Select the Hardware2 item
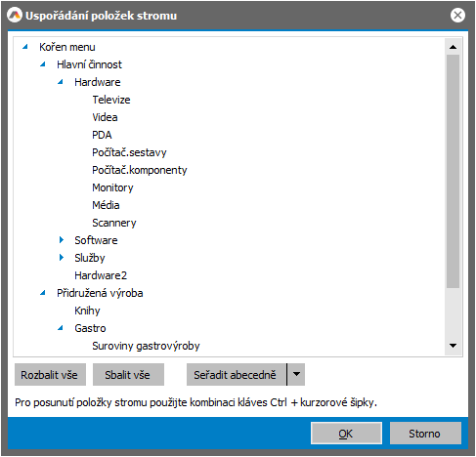Screen dimensions: 476x457 point(101,275)
